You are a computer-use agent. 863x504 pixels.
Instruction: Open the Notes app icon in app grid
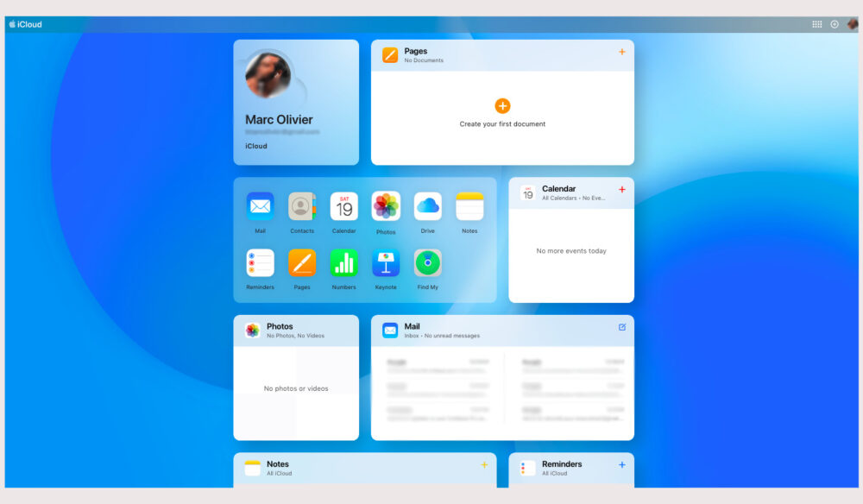coord(469,206)
